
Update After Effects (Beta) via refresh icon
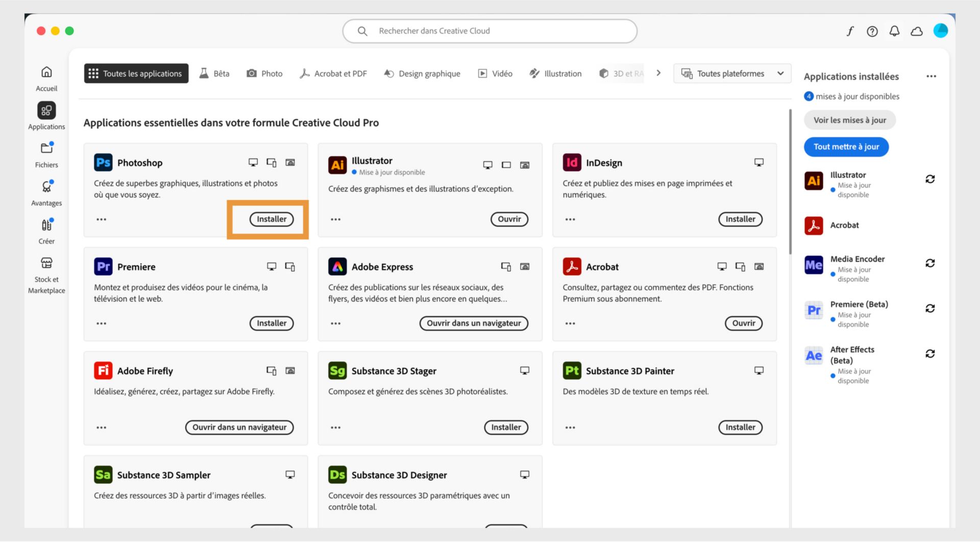click(930, 354)
